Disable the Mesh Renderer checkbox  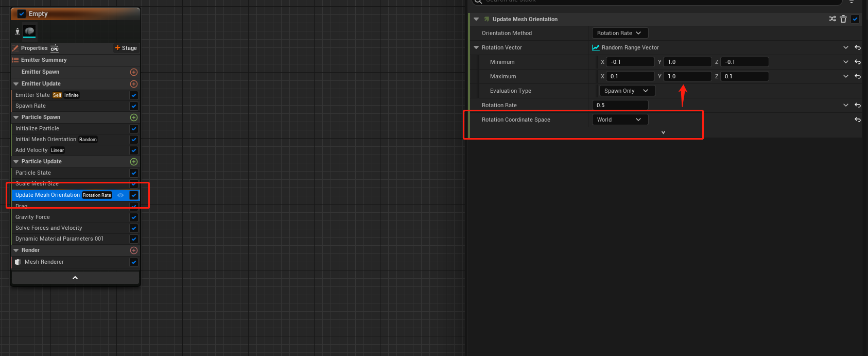(x=134, y=262)
